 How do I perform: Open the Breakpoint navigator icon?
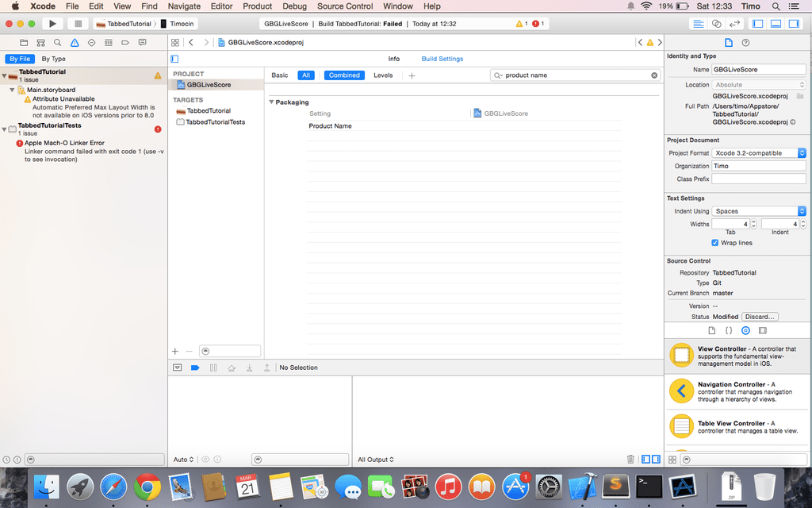tap(125, 43)
